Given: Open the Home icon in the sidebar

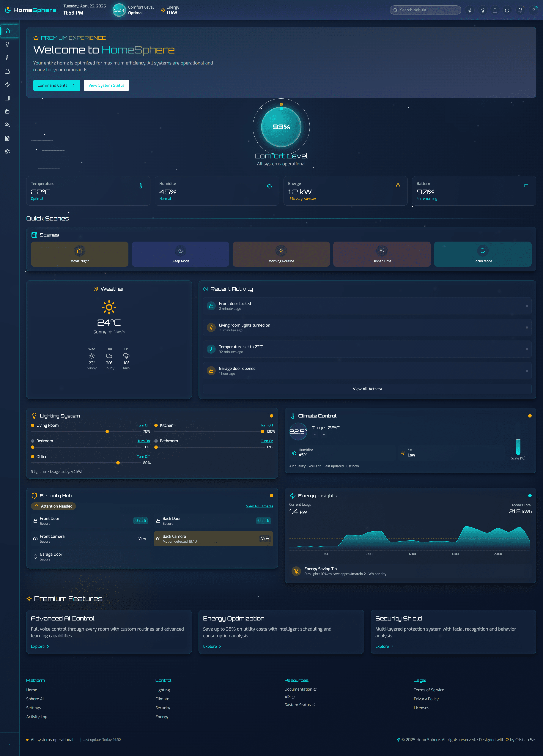Looking at the screenshot, I should point(7,31).
